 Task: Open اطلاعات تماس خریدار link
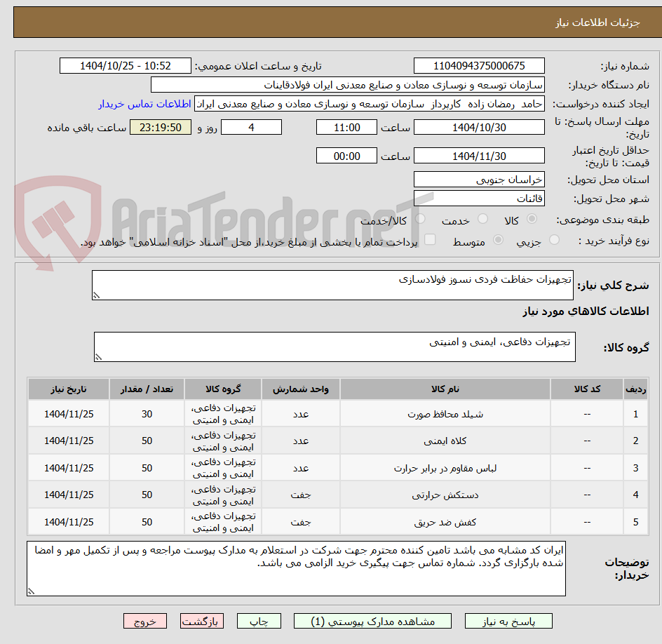pyautogui.click(x=144, y=104)
